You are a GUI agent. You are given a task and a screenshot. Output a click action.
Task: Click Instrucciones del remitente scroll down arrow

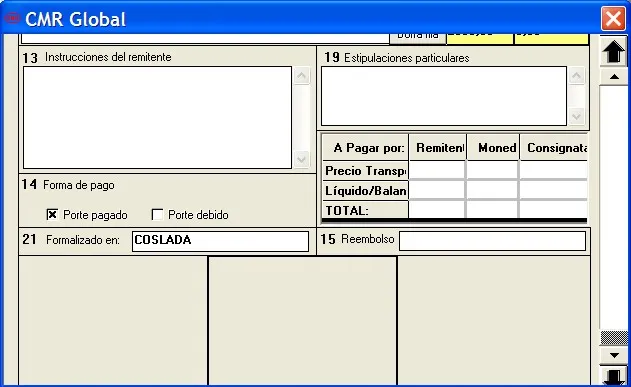pos(302,159)
